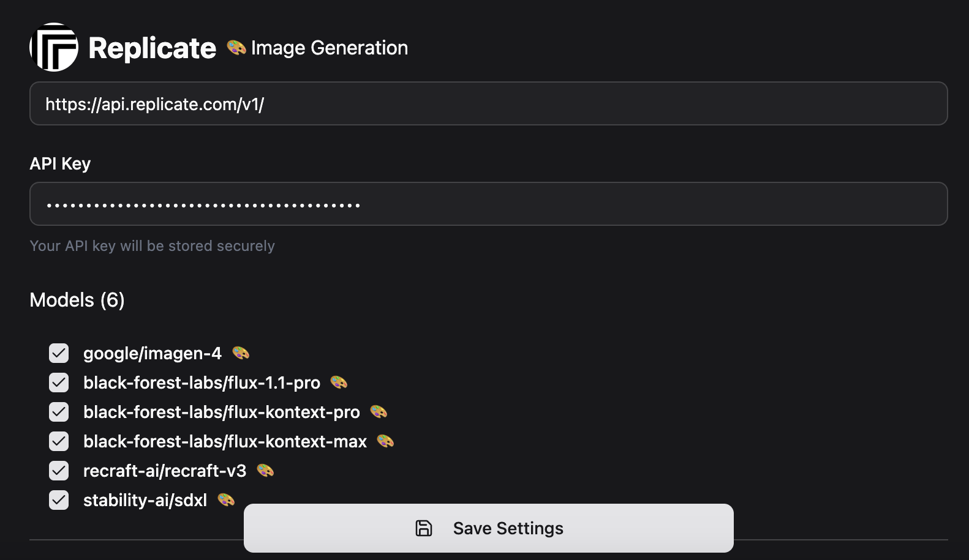
Task: Click the palette icon next to google/imagen-4
Action: tap(241, 353)
